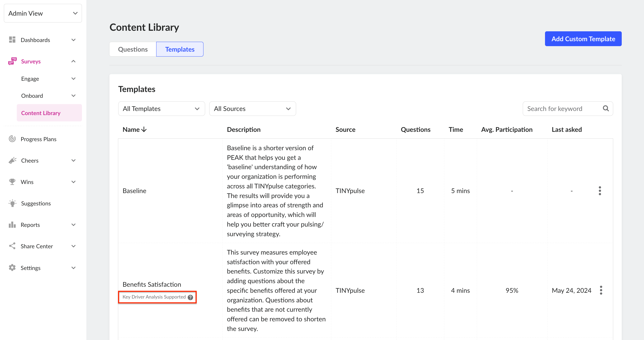Click the Last asked column header
The height and width of the screenshot is (340, 644).
(567, 130)
